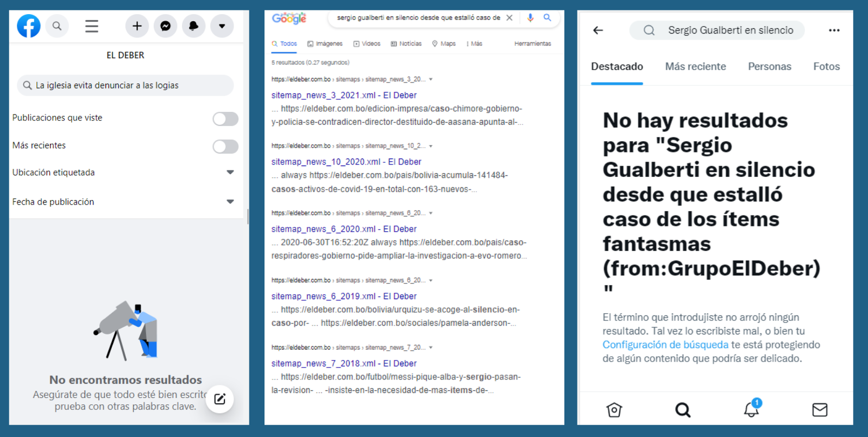Go back with the Twitter arrow
This screenshot has width=868, height=437.
[x=598, y=30]
